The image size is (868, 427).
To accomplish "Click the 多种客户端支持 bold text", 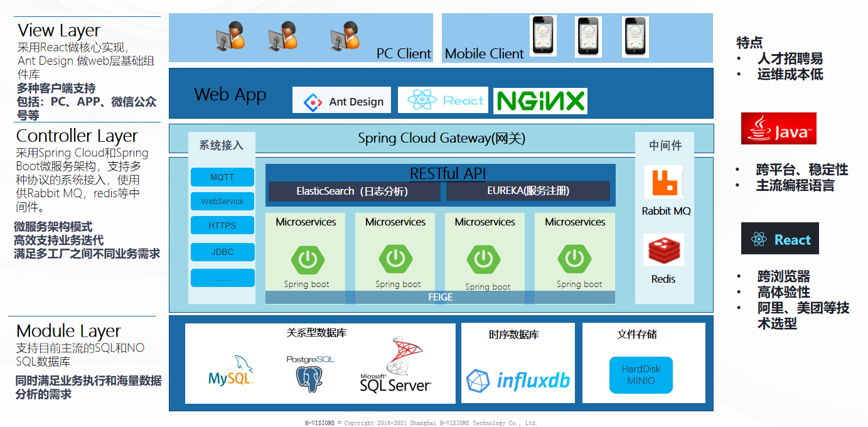I will click(x=56, y=88).
